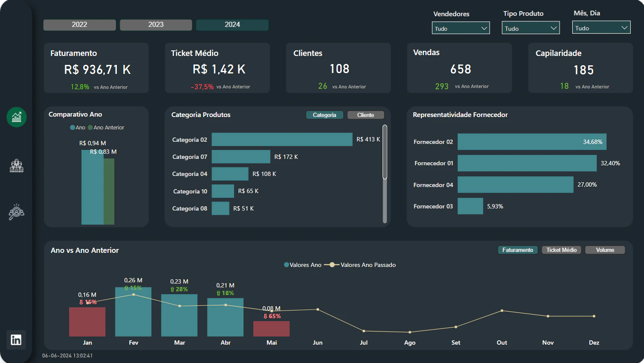Expand the Vendedores dropdown

pos(461,28)
